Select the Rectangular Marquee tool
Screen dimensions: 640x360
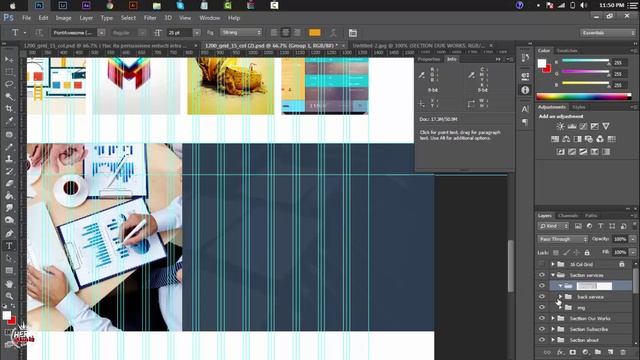point(9,72)
